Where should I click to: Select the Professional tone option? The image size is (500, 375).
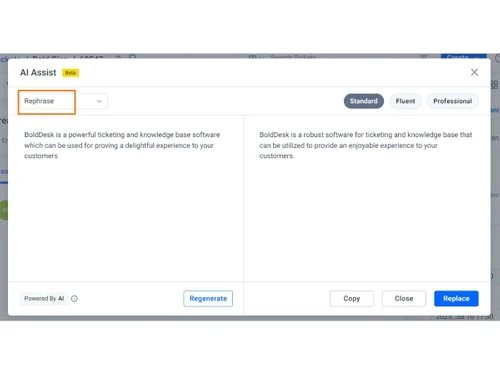[x=452, y=101]
